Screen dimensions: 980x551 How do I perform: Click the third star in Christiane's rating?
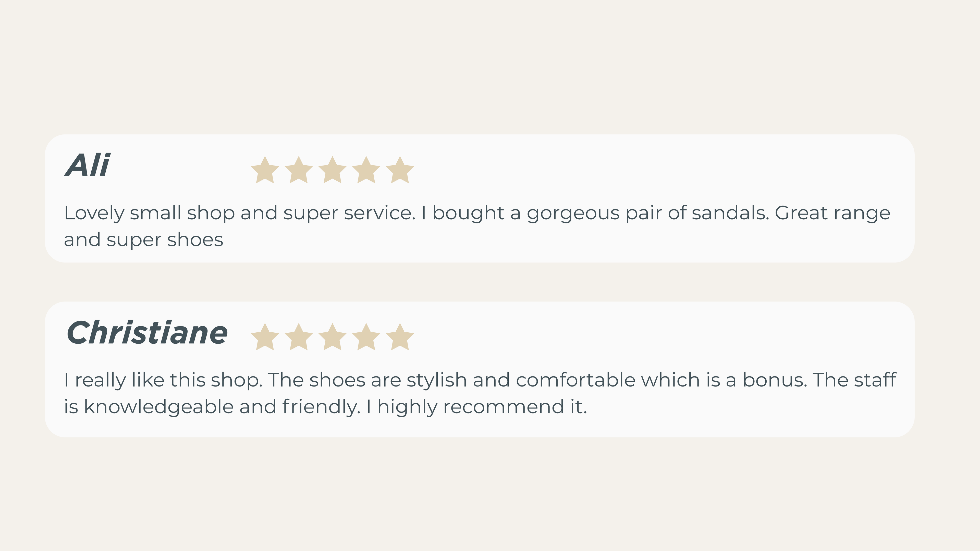pos(332,337)
